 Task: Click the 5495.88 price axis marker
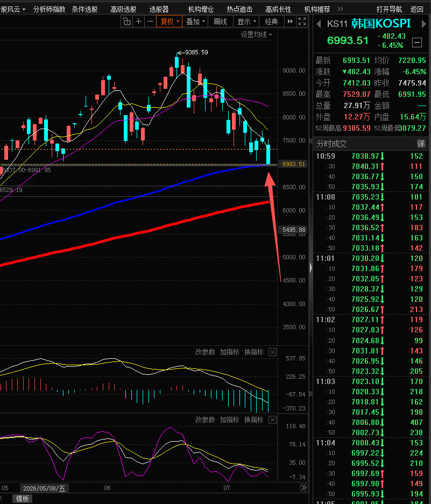(293, 230)
